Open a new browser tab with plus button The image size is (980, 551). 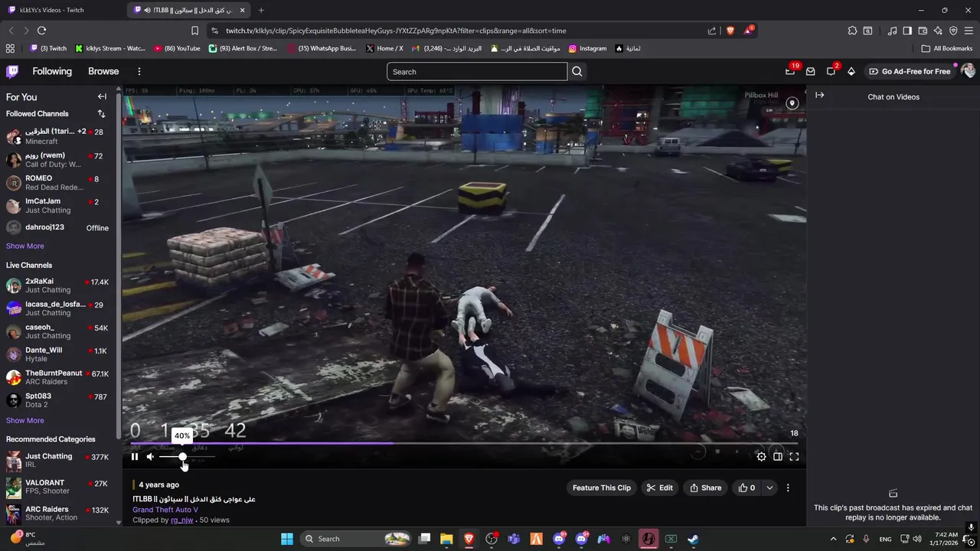261,10
